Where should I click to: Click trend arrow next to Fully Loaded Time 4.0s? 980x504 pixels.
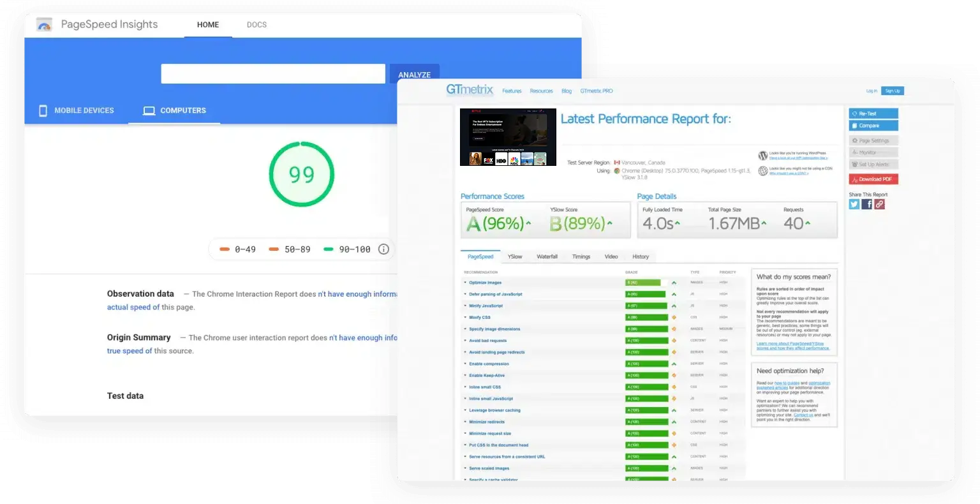point(678,223)
